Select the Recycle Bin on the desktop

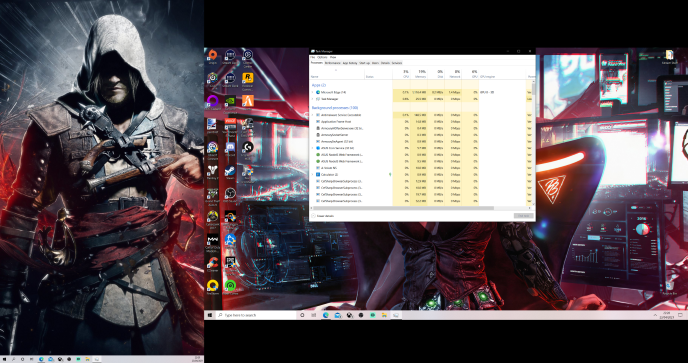669,287
